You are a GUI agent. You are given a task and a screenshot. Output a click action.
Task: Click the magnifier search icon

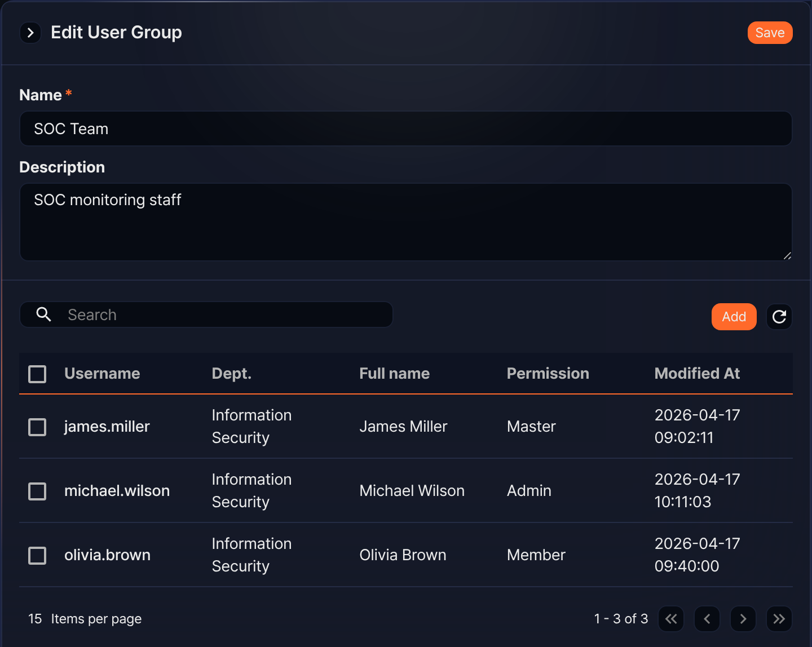43,314
